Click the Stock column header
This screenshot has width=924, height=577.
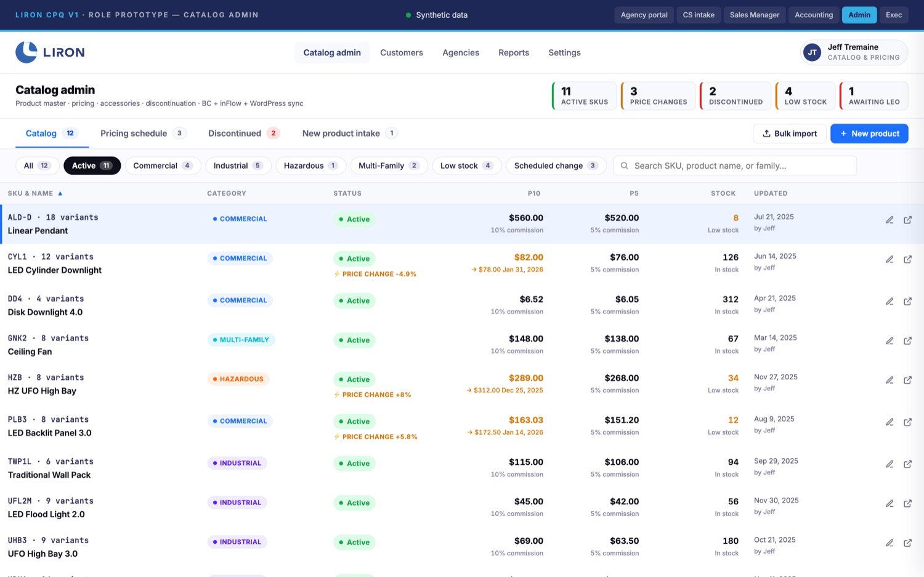tap(723, 193)
